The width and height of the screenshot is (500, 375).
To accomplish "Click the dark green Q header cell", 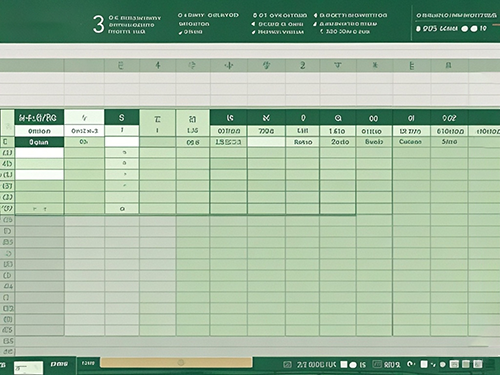I will (338, 118).
